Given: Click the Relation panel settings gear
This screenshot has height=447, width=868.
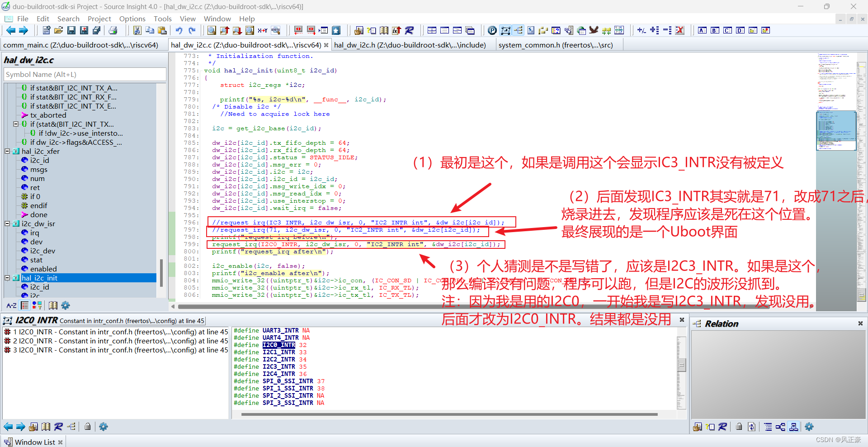Looking at the screenshot, I should pyautogui.click(x=809, y=427).
